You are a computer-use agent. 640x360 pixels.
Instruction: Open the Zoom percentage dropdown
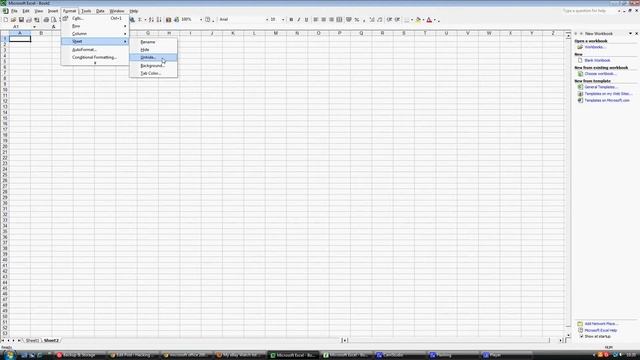pos(200,20)
